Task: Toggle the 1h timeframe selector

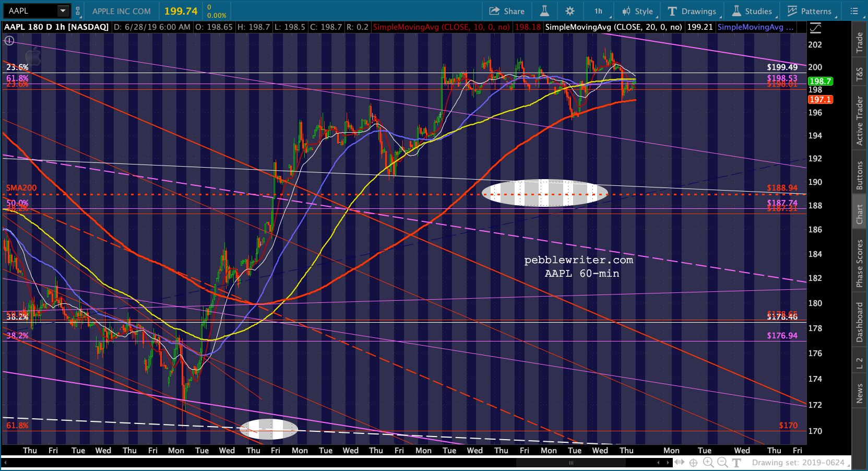Action: (598, 11)
